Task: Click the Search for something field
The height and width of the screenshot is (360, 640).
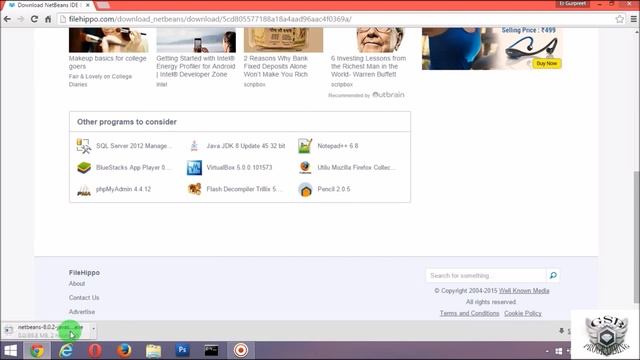Action: coord(486,276)
